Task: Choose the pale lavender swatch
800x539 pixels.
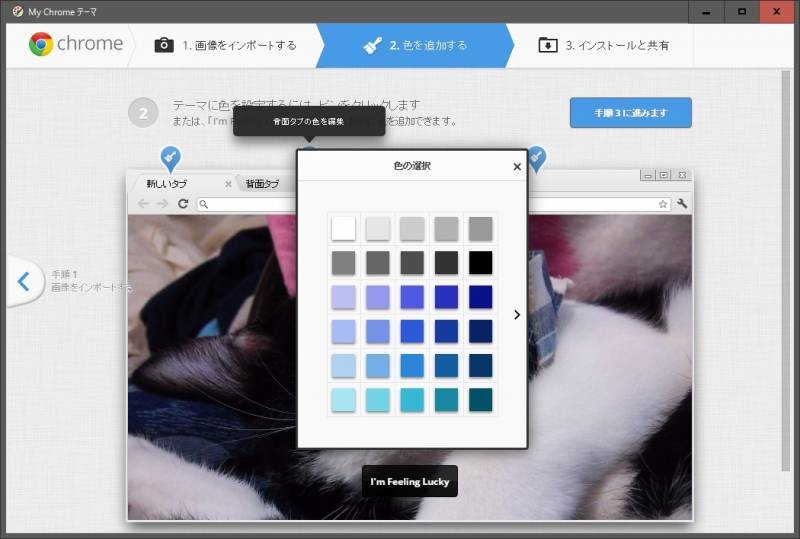Action: pyautogui.click(x=343, y=297)
